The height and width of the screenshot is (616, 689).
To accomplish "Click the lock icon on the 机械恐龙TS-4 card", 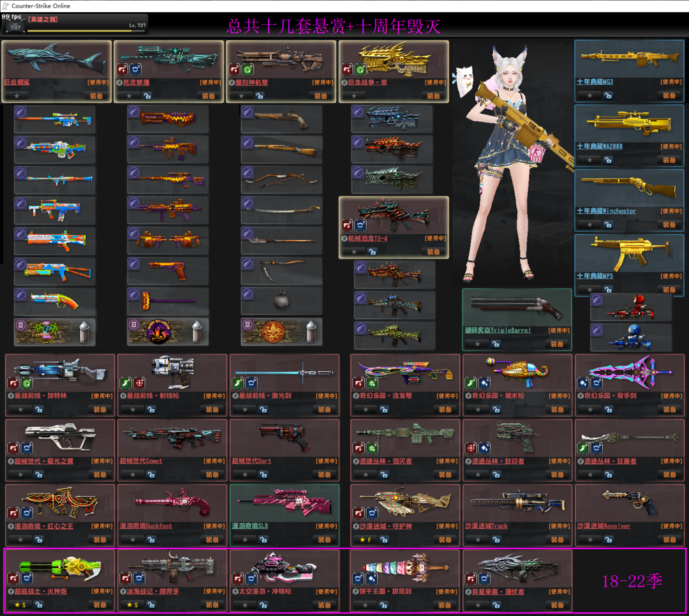I will 372,252.
